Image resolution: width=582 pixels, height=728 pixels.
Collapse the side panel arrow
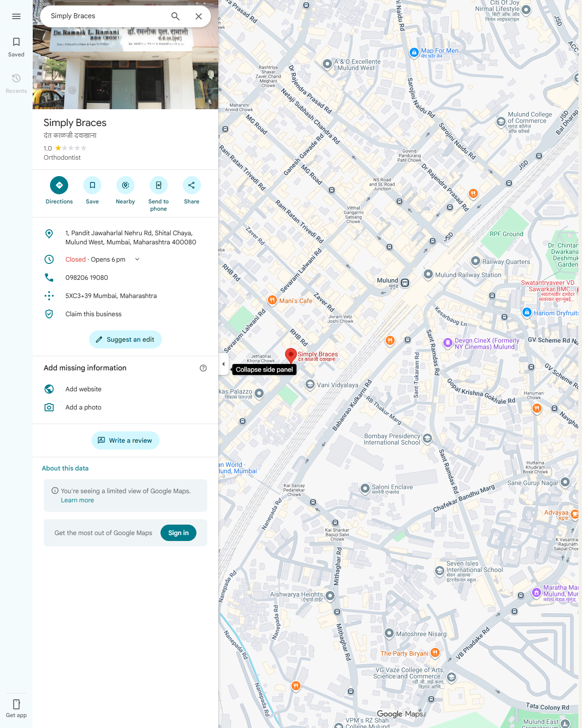[x=223, y=364]
